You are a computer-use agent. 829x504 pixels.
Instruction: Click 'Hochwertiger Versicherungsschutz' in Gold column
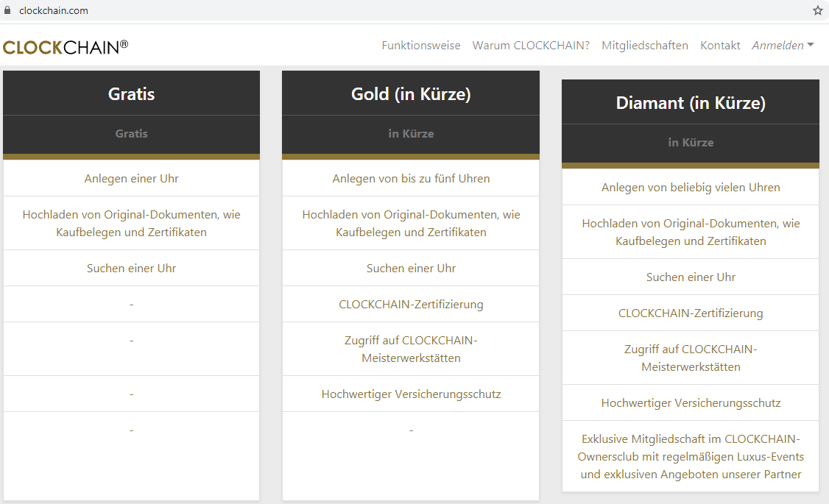tap(411, 394)
